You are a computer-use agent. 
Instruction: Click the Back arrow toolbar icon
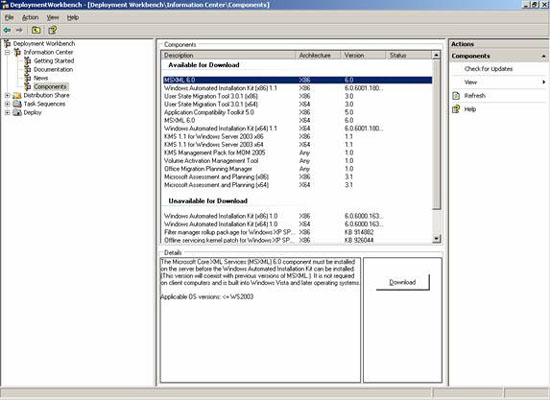(x=7, y=30)
